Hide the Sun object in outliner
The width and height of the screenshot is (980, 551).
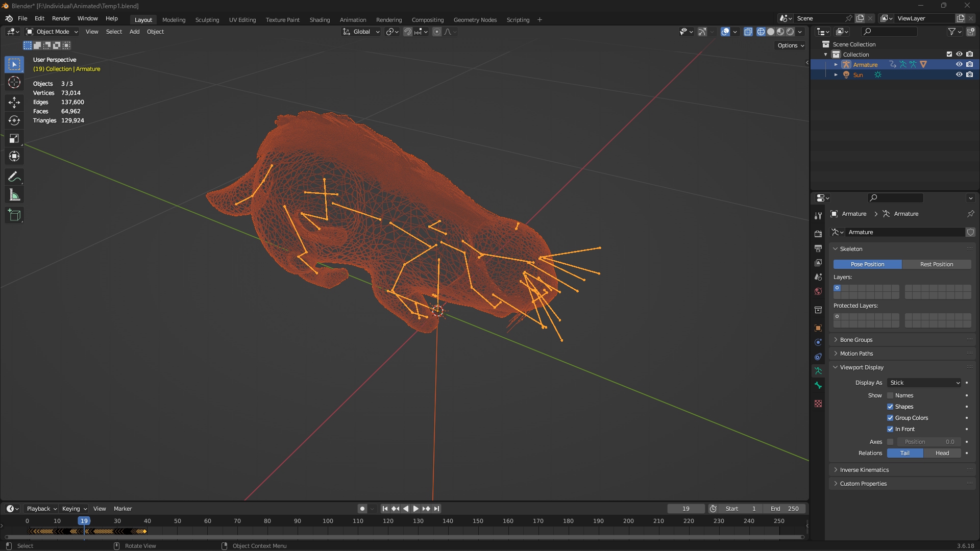pos(959,74)
